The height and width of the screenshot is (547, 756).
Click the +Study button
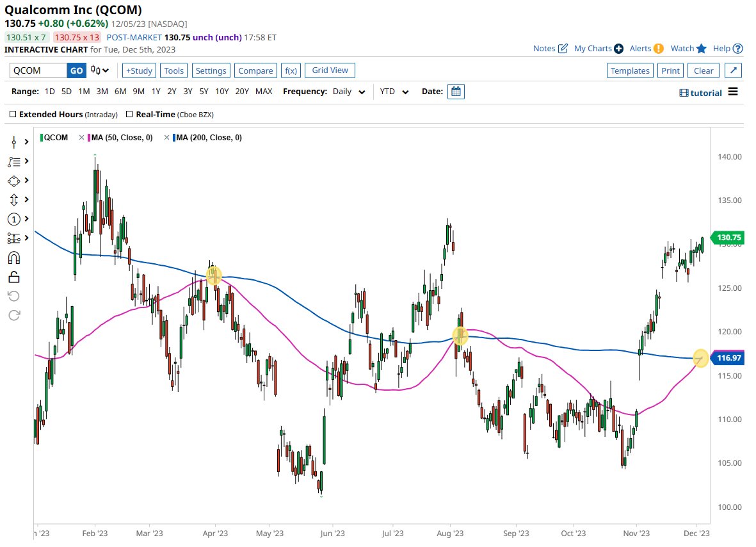click(139, 70)
